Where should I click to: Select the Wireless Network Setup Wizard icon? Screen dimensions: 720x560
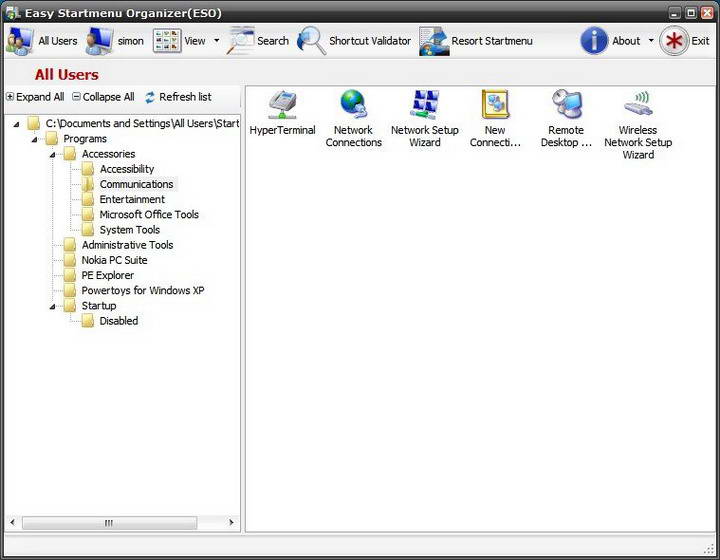tap(638, 104)
